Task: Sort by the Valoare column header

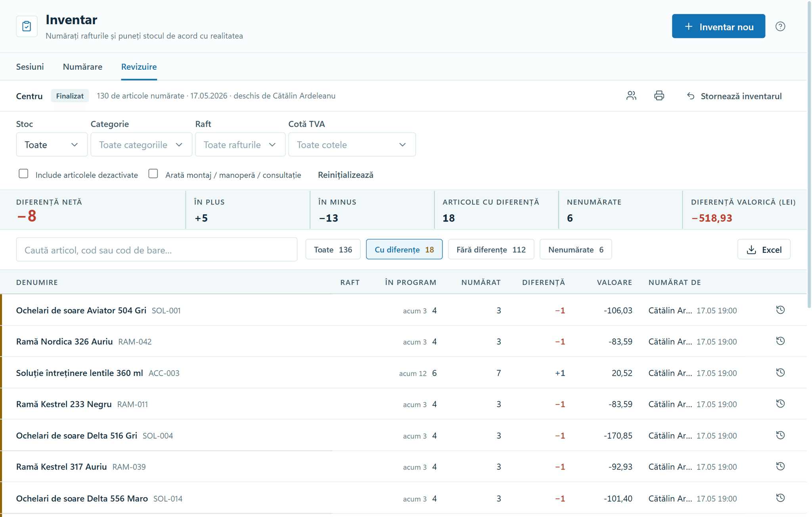Action: (x=614, y=282)
